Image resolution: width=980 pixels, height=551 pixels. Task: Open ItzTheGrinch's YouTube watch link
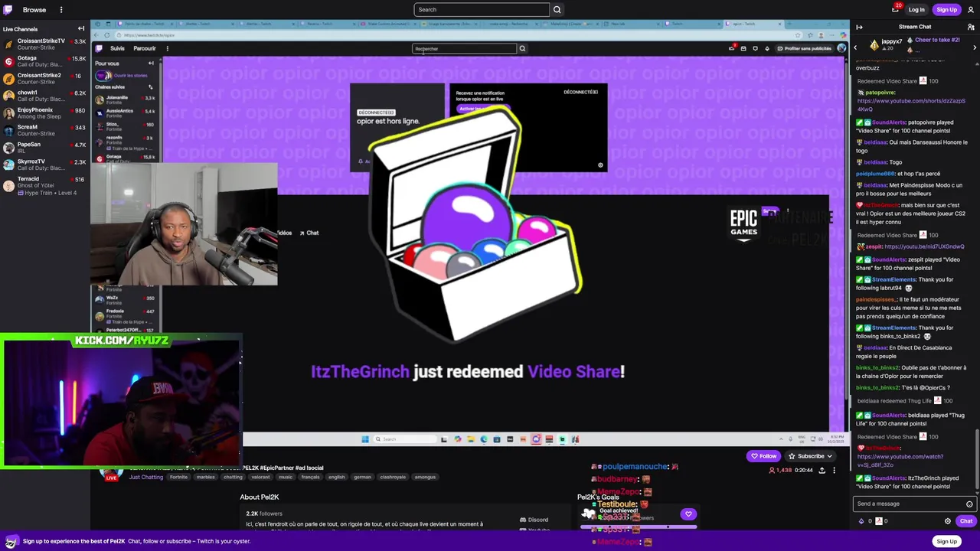900,461
